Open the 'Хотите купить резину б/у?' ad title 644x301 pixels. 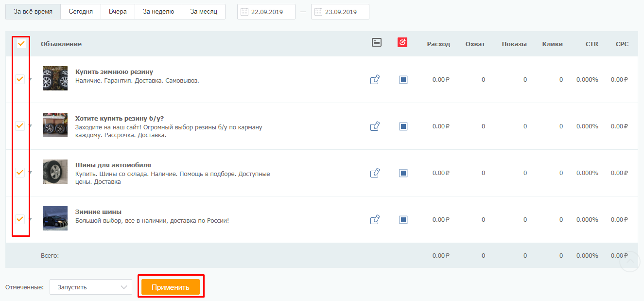120,119
